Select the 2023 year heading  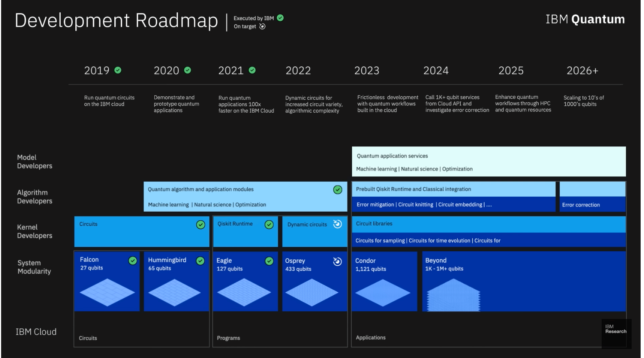tap(367, 71)
